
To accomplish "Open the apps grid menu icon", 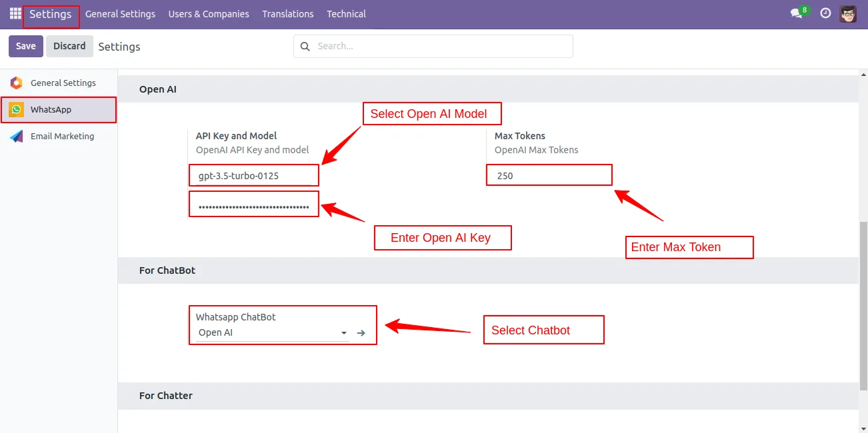I will click(x=15, y=13).
